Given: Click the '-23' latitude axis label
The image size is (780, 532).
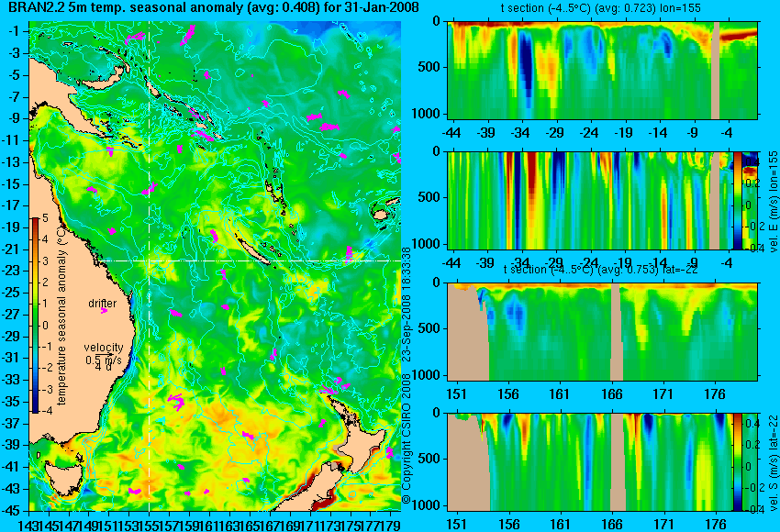Looking at the screenshot, I should [x=13, y=271].
